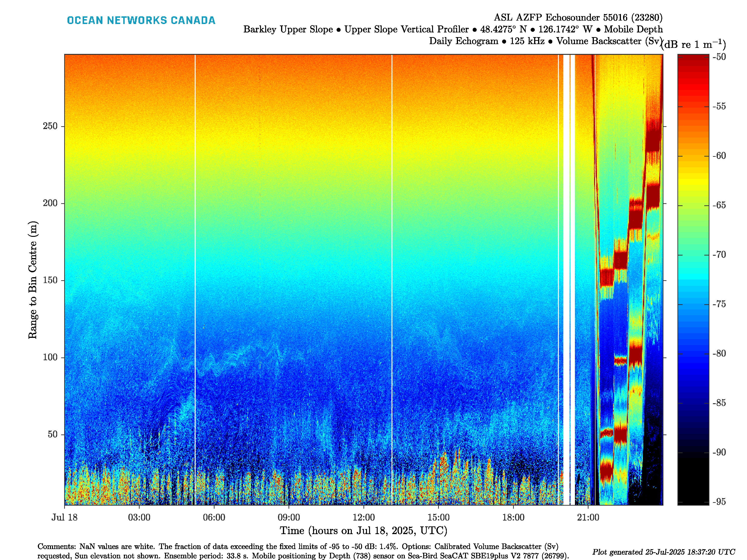Image resolution: width=747 pixels, height=560 pixels.
Task: Click the 12:00 x-axis tick label
Action: coord(364,518)
